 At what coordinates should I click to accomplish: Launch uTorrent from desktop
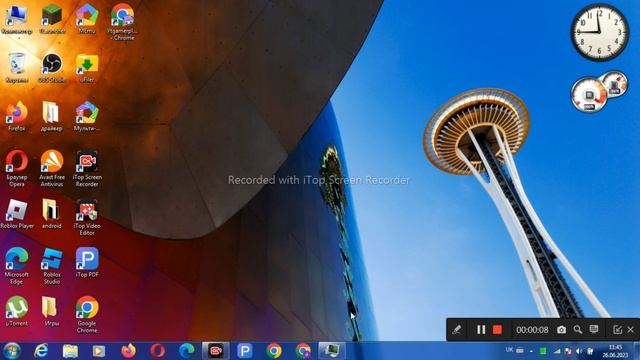tap(17, 311)
